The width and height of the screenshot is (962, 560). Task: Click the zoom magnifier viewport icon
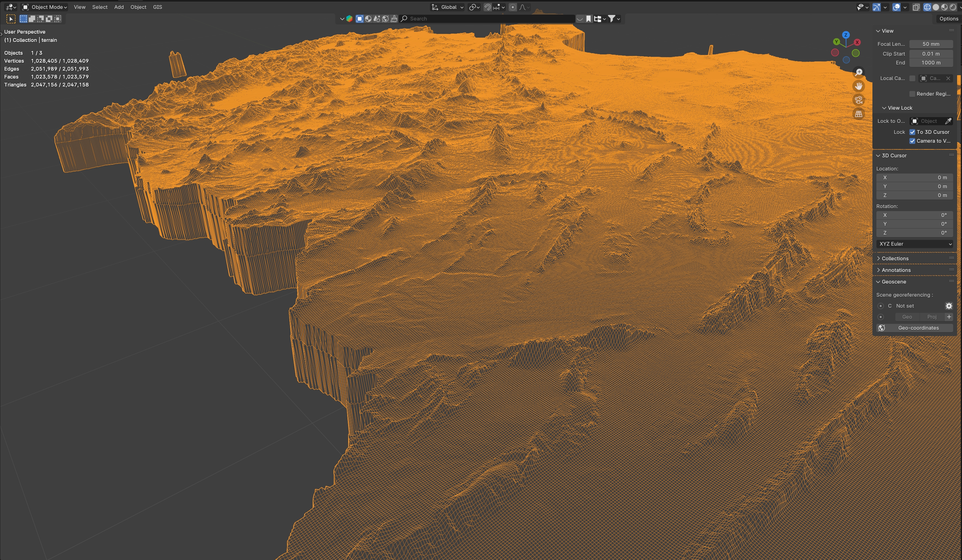click(x=859, y=72)
